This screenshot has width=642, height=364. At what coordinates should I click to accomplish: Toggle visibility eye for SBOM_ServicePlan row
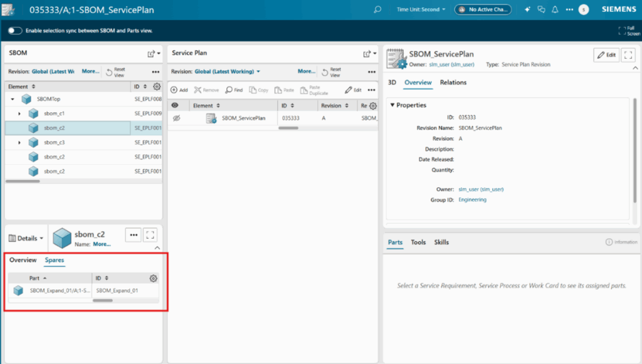[176, 118]
